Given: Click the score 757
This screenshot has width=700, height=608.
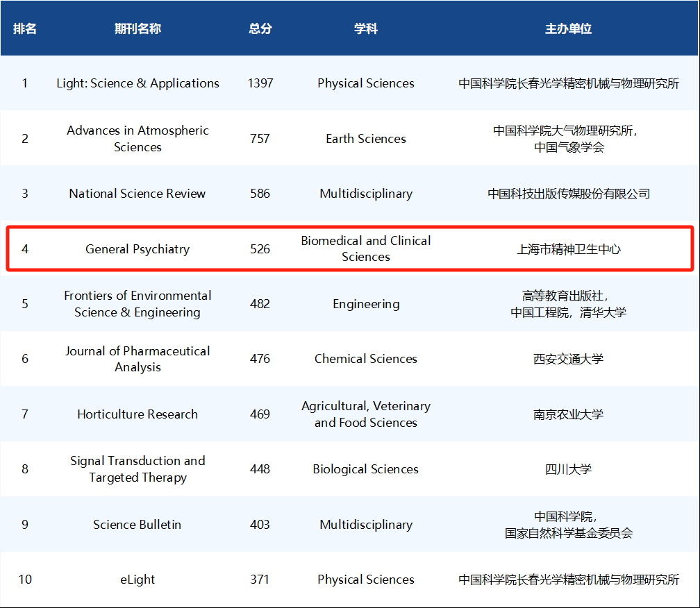Looking at the screenshot, I should [x=260, y=139].
